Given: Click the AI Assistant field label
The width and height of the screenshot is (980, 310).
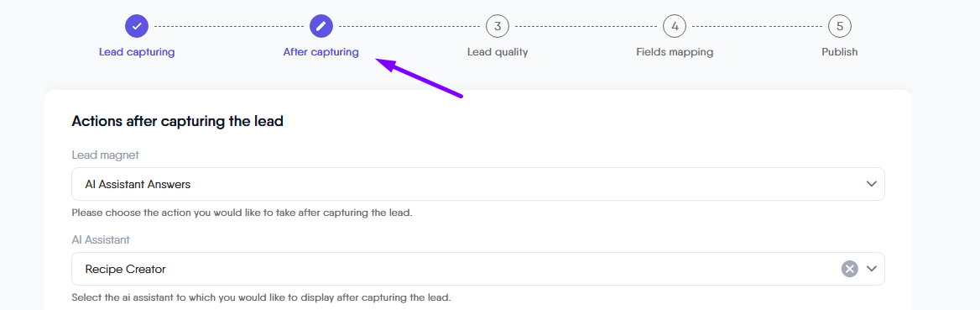Looking at the screenshot, I should coord(101,239).
